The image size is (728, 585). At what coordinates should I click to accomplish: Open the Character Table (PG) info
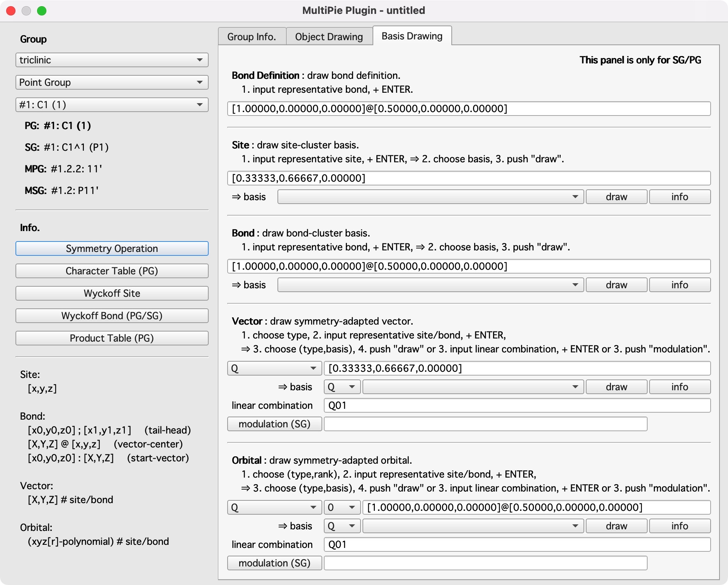tap(112, 271)
